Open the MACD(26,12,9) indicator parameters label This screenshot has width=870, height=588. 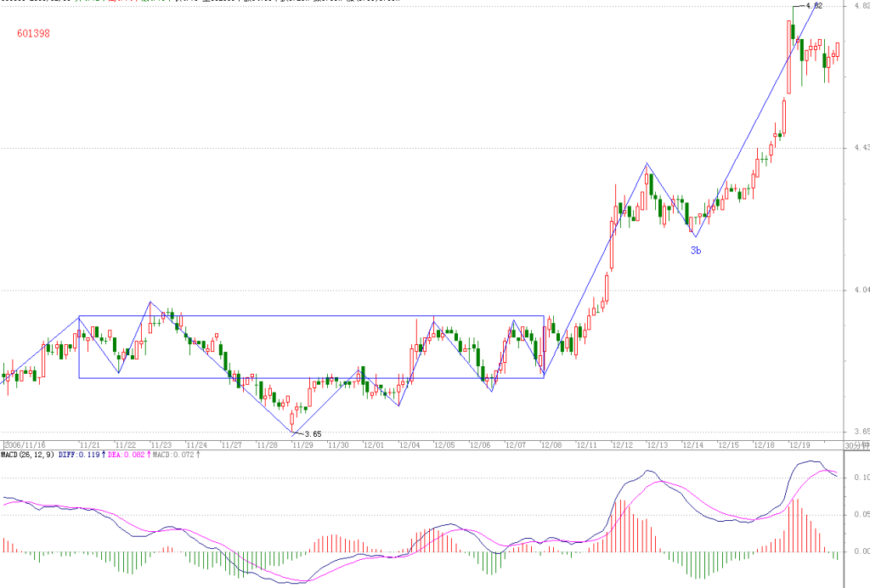click(x=27, y=455)
